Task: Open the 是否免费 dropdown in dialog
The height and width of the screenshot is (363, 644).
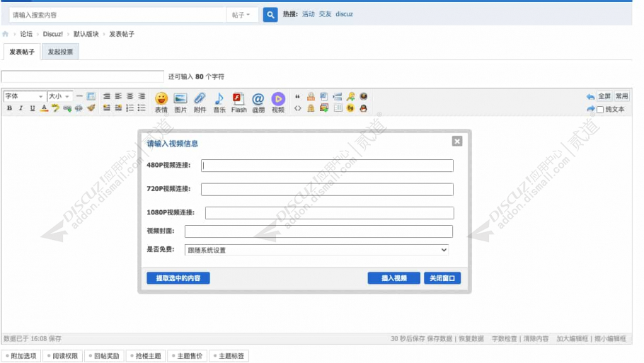Action: [x=316, y=250]
